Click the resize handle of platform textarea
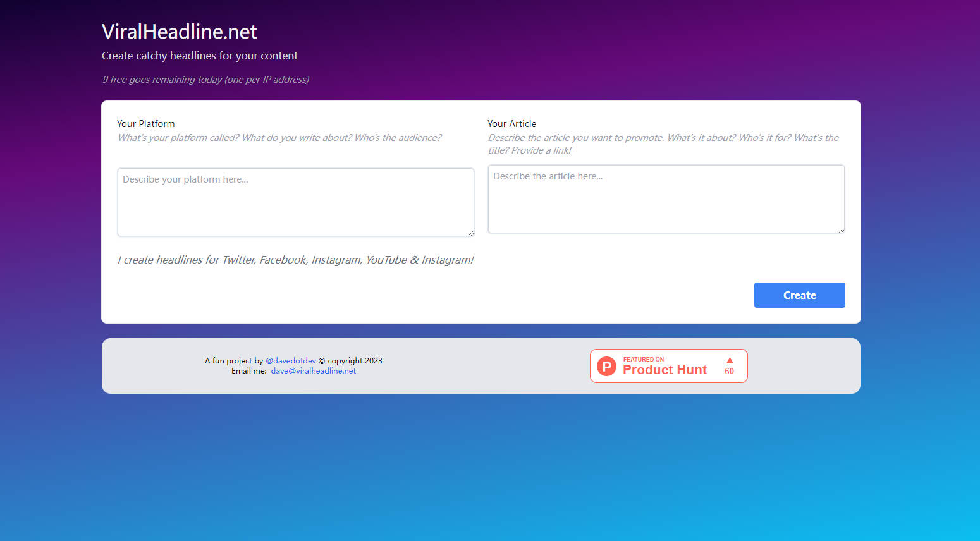This screenshot has width=980, height=541. [x=470, y=233]
